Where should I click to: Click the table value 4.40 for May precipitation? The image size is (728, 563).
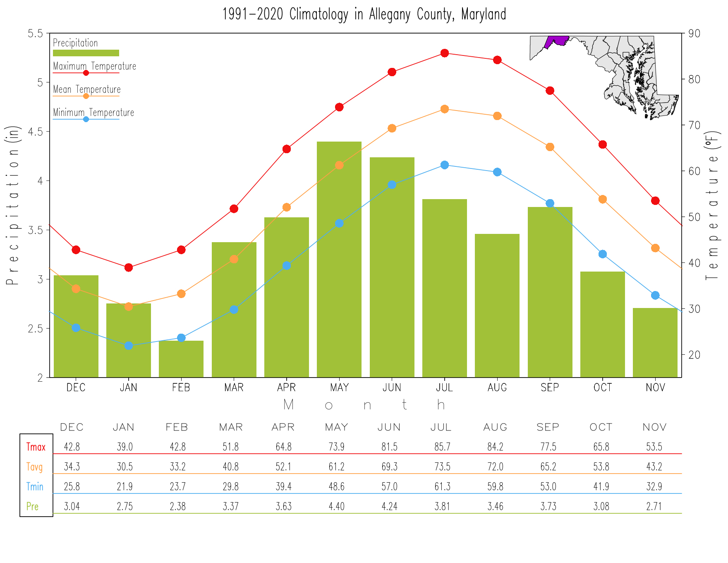[337, 507]
